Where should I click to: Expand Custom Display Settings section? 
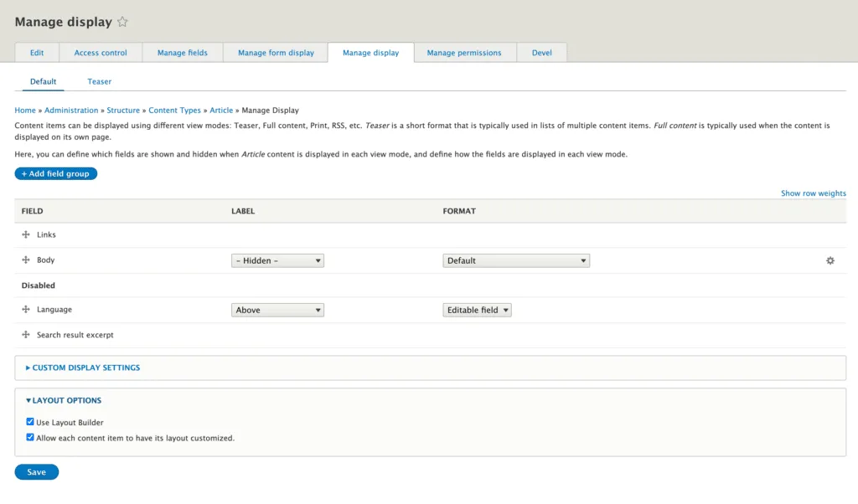tap(83, 368)
